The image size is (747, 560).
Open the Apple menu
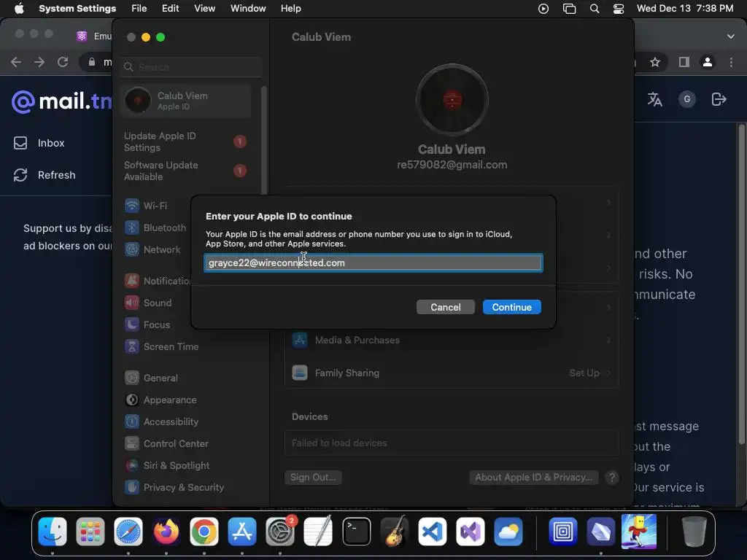click(19, 9)
